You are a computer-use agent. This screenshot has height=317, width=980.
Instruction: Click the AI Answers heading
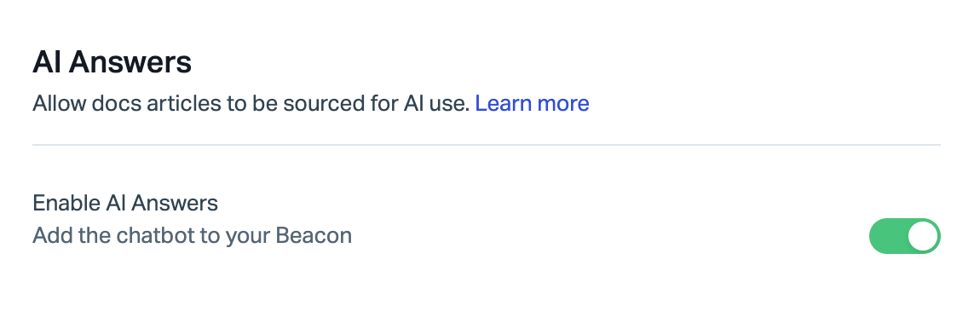click(112, 62)
